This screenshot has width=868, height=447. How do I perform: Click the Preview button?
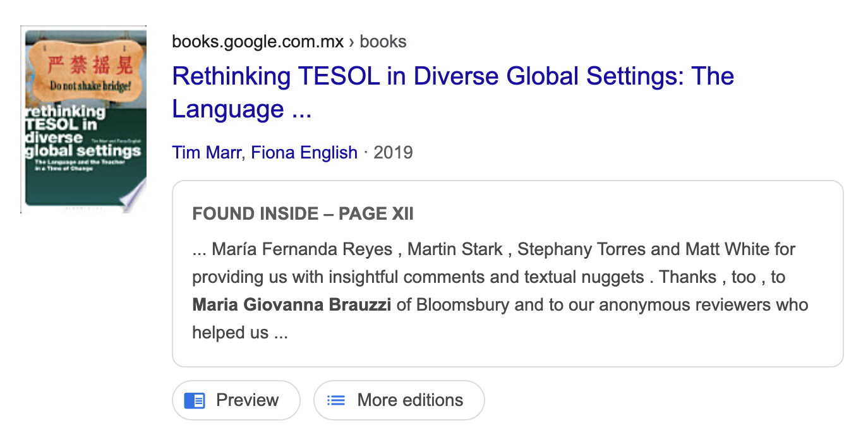(236, 400)
